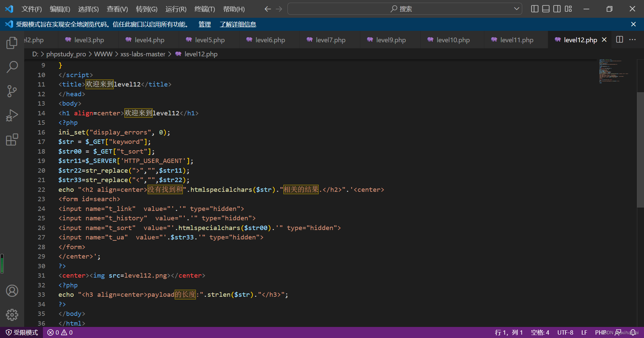
Task: Open the Selection menu (选择)
Action: click(x=89, y=9)
